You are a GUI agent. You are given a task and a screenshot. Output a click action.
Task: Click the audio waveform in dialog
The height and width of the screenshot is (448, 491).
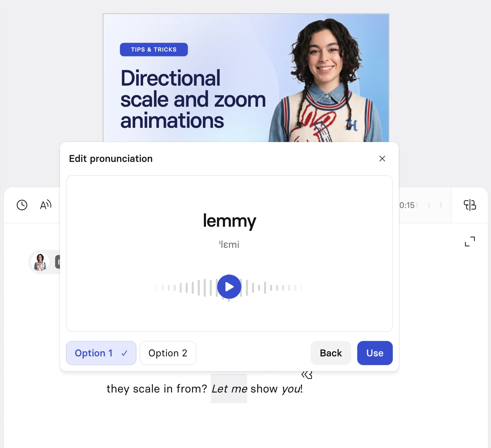tap(229, 288)
